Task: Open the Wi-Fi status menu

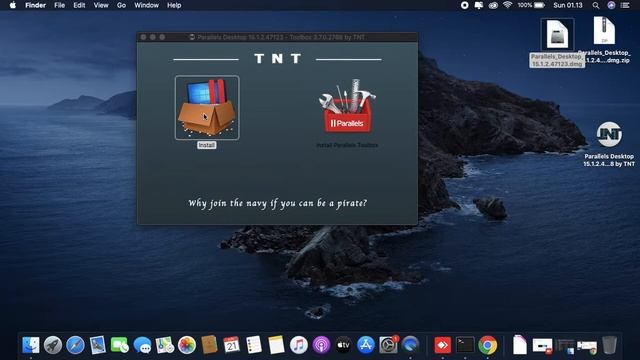Action: 507,5
